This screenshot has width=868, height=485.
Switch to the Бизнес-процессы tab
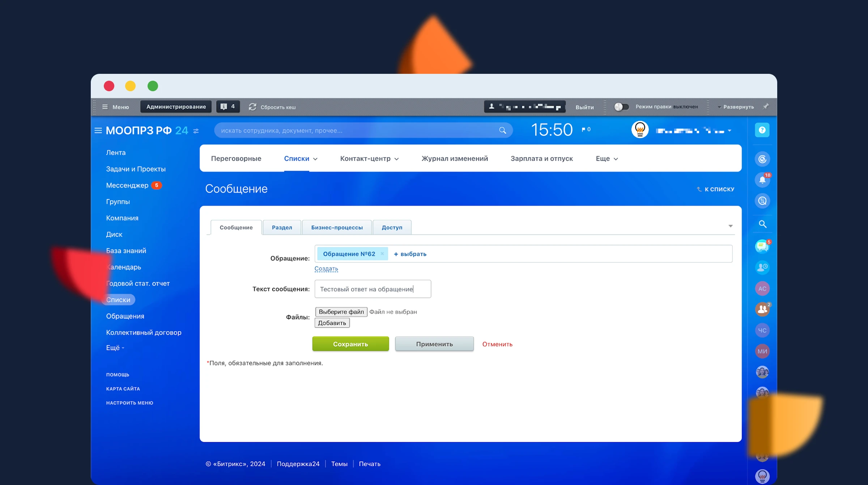coord(337,227)
